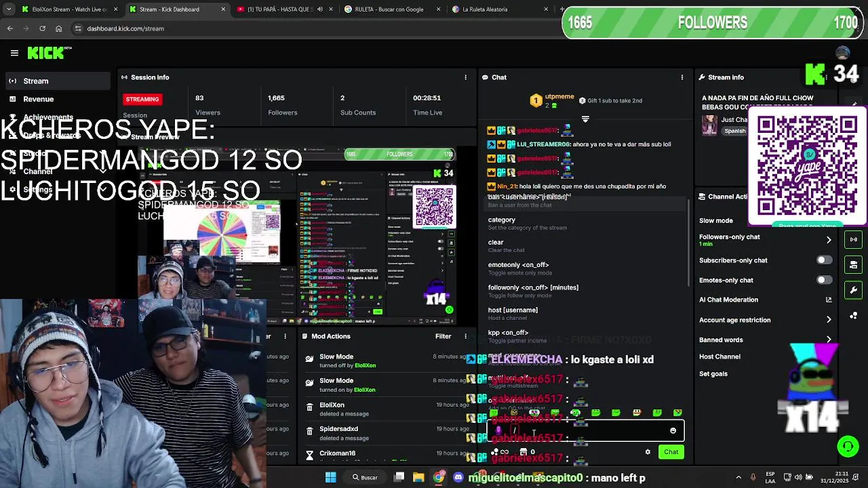This screenshot has height=488, width=868.
Task: Open the camera panel icon on right rail
Action: pos(854,264)
